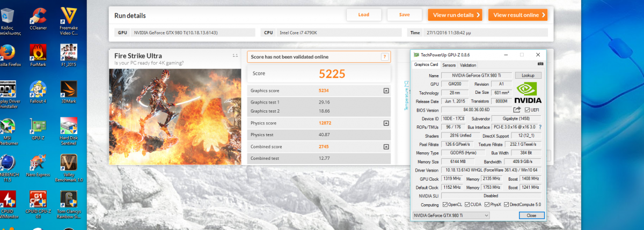Click the Graphics test 1 value 29.16
Viewport: 644px width, 230px height.
pyautogui.click(x=324, y=102)
